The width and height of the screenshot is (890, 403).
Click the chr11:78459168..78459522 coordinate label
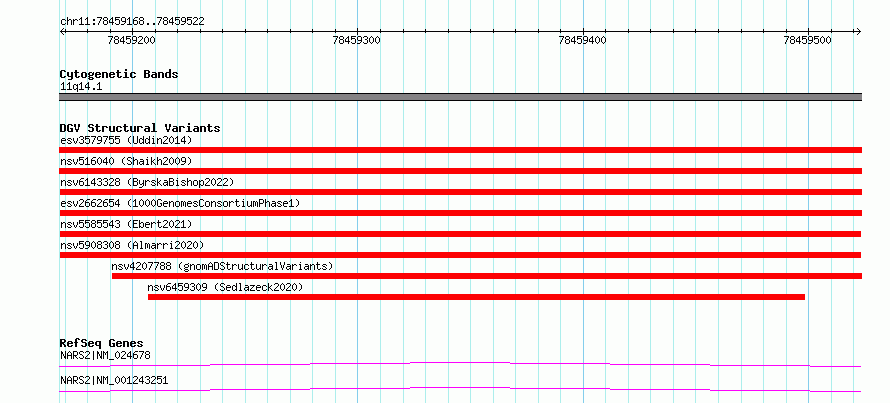132,22
